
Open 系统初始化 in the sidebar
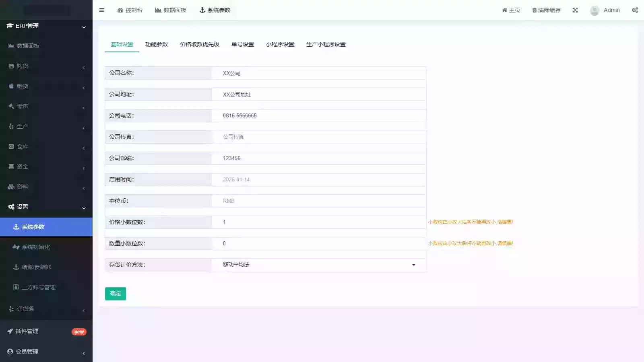point(36,247)
